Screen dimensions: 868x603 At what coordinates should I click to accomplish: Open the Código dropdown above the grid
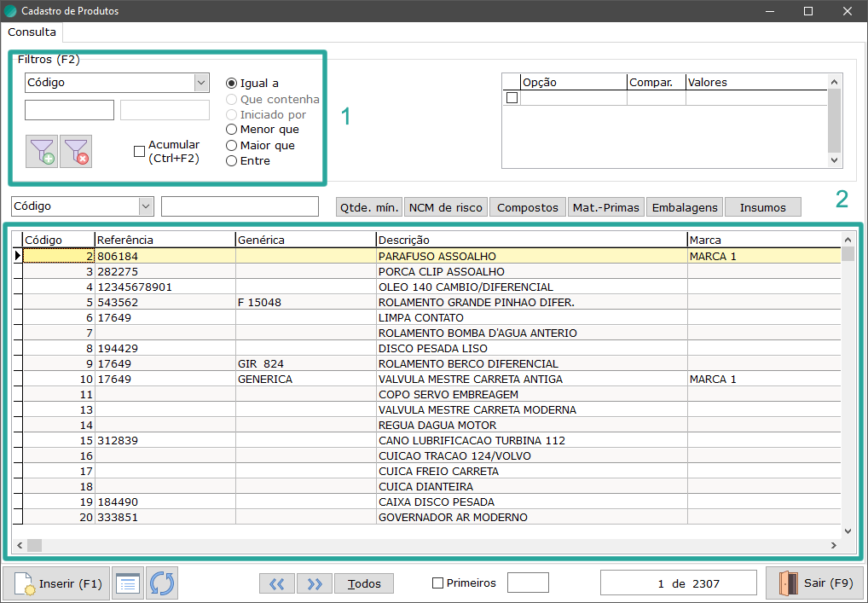(x=146, y=206)
